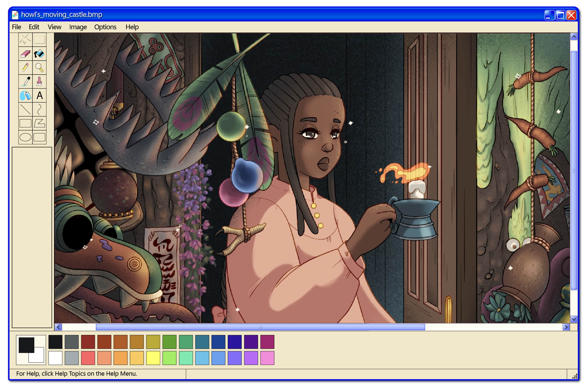Choose the rectangular Select tool
This screenshot has height=388, width=588.
[39, 40]
